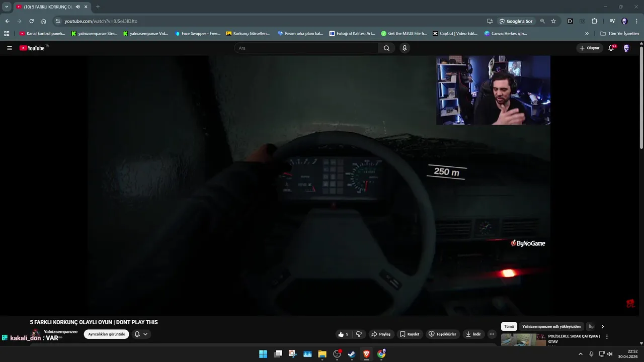644x362 pixels.
Task: Open Canva: Herkes için bookmark
Action: coord(506,34)
